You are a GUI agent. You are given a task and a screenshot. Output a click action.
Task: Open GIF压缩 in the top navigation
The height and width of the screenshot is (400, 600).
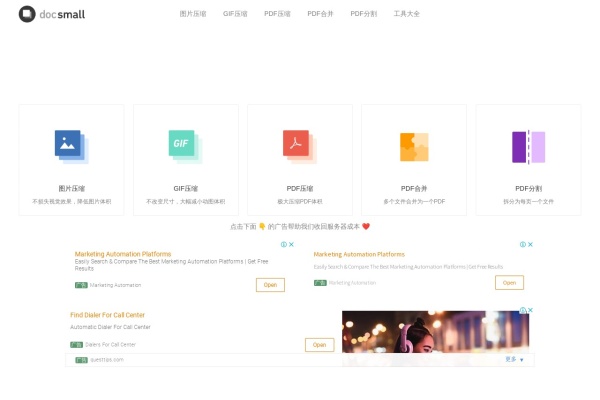235,14
